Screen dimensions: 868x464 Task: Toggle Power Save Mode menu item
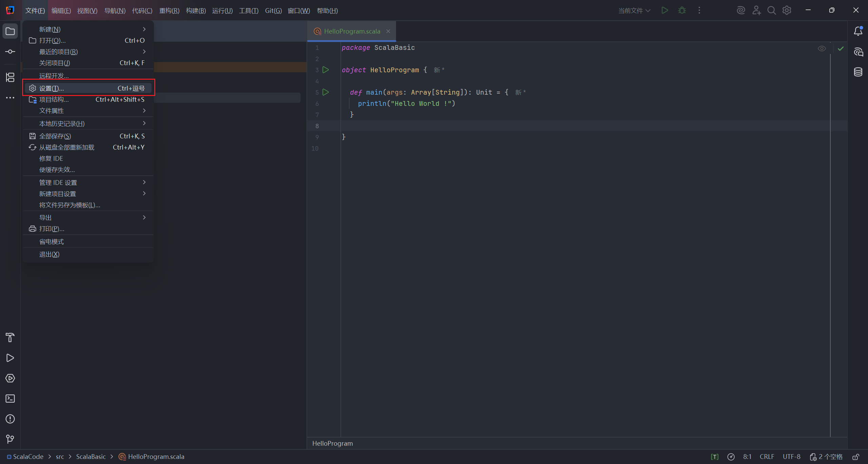point(52,241)
